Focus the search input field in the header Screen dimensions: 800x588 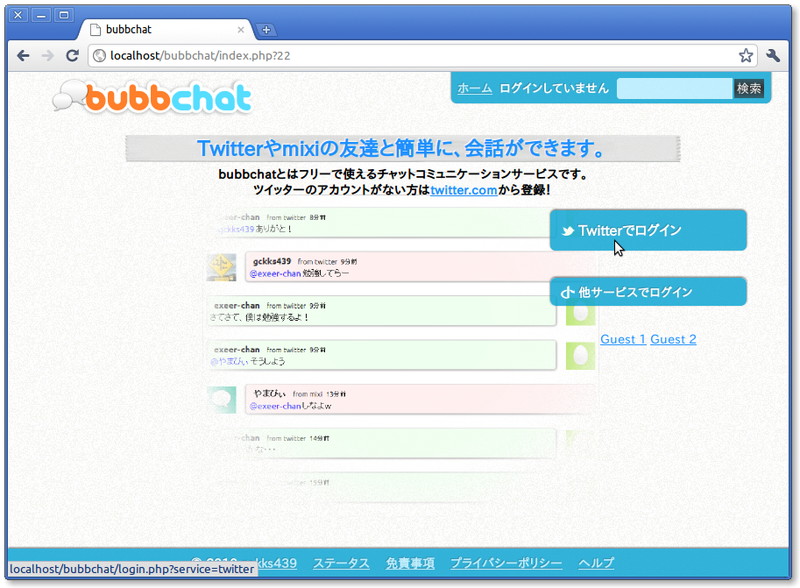(674, 88)
